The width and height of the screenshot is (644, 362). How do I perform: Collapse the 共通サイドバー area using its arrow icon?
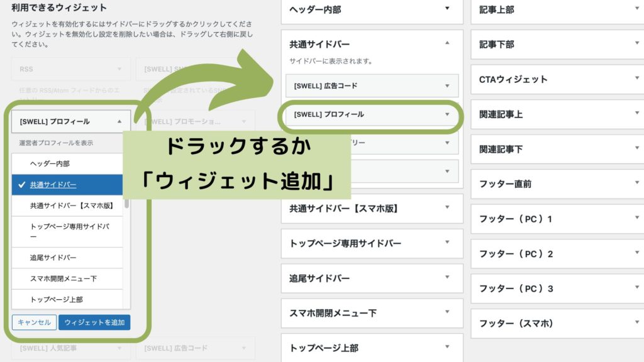pos(448,44)
